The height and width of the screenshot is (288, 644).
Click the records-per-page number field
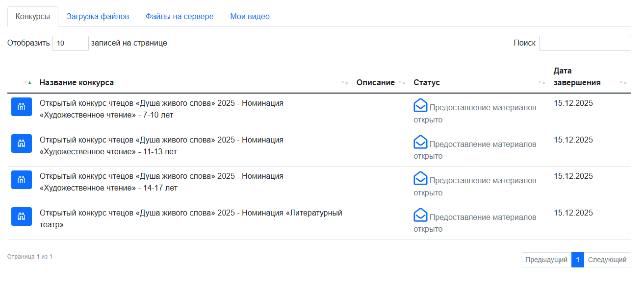(x=70, y=43)
